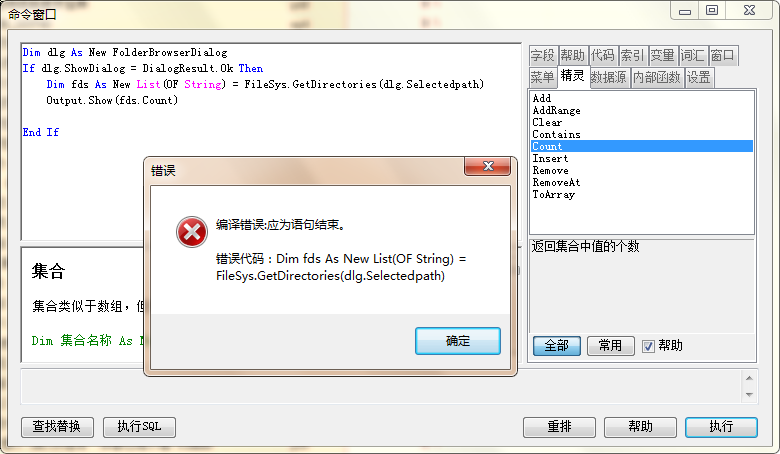
Task: Click the output scrollbar down arrow
Action: (749, 395)
